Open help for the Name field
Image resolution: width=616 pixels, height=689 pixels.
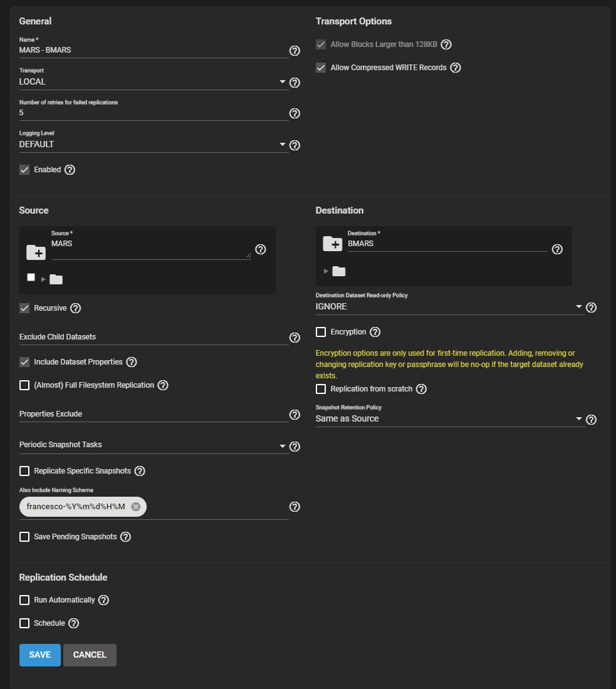pos(295,51)
